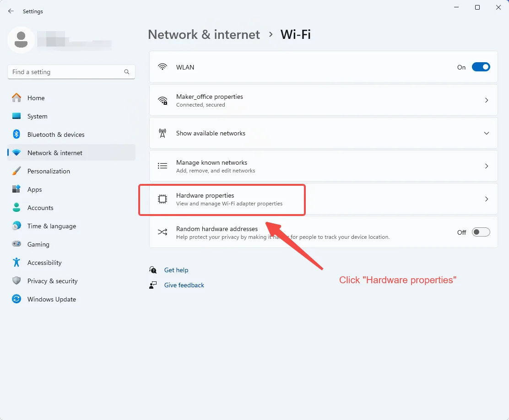Screen dimensions: 509x420
Task: Focus the Find a setting search box
Action: [x=71, y=72]
